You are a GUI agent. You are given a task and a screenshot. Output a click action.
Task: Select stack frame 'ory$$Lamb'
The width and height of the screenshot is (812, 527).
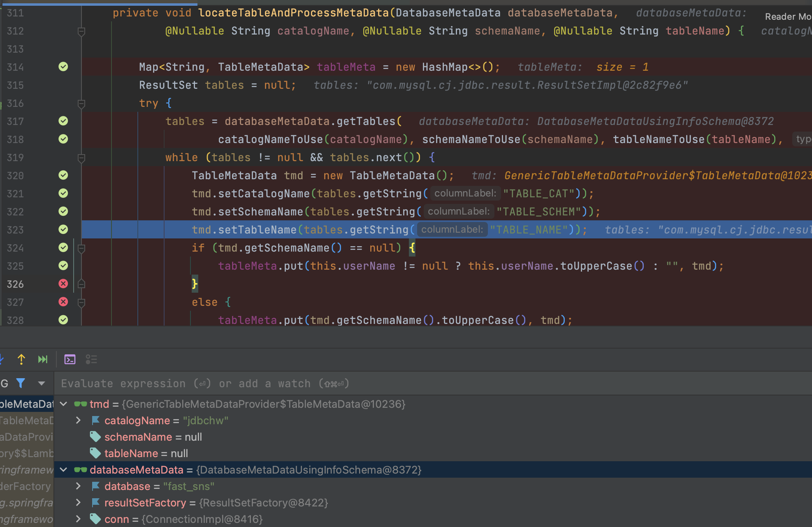point(27,453)
